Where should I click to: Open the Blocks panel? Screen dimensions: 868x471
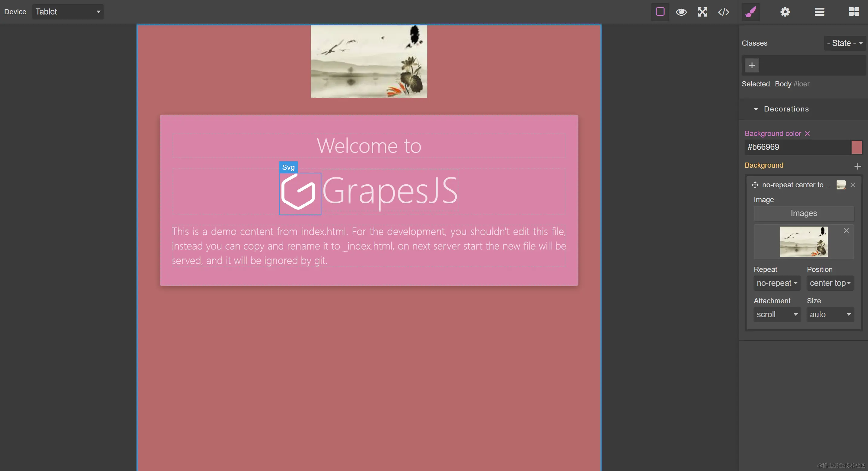pos(854,12)
